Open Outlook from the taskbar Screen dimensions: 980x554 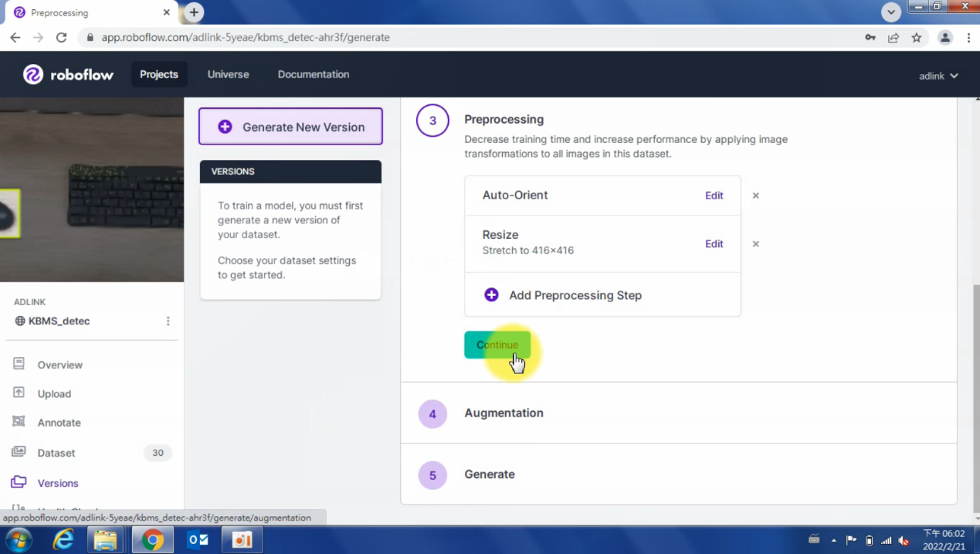click(198, 539)
